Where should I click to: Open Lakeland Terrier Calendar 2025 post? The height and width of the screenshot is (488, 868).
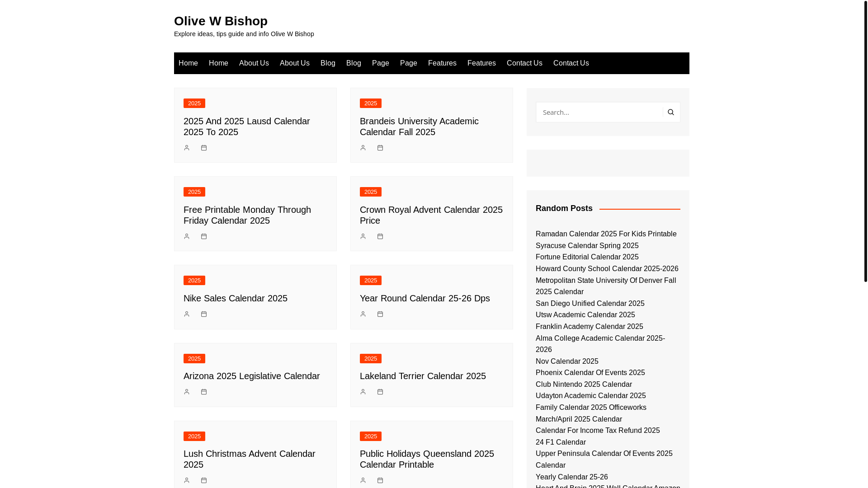point(423,376)
